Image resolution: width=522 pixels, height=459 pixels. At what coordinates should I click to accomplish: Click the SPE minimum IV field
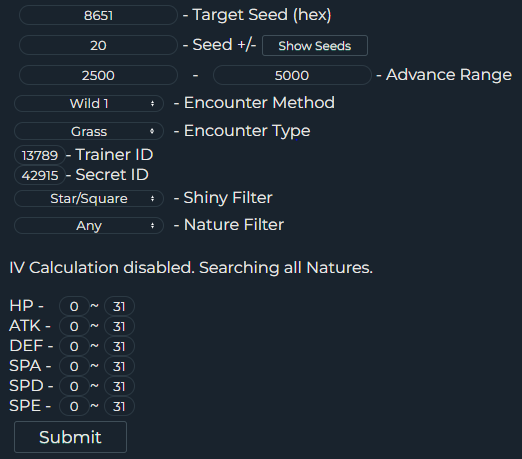tap(74, 406)
